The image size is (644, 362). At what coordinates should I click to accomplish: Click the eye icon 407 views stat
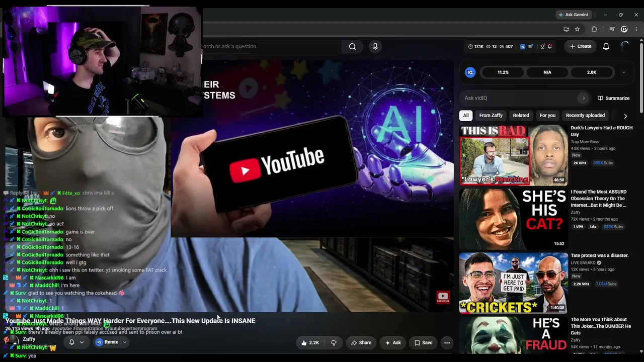[506, 46]
